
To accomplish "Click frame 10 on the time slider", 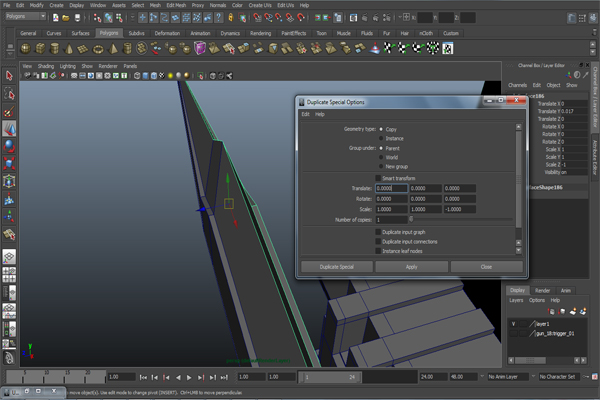I will tap(46, 376).
